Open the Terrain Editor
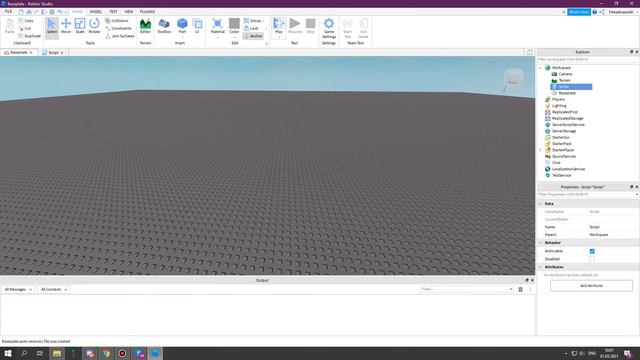 coord(145,27)
